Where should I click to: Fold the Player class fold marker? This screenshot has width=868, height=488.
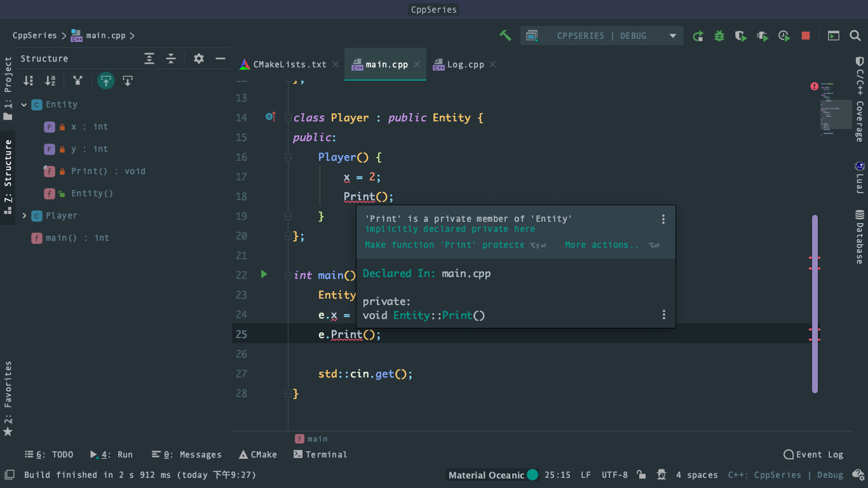pos(288,118)
